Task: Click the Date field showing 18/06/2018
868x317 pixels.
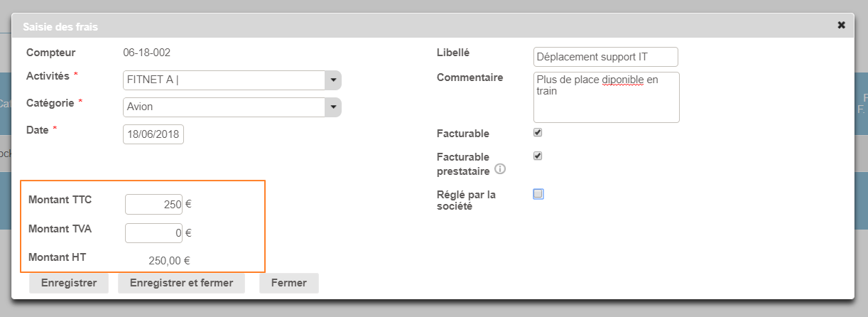Action: point(153,134)
